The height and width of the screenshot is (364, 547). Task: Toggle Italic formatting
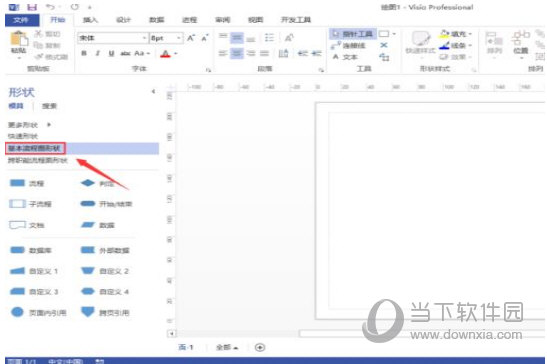98,53
